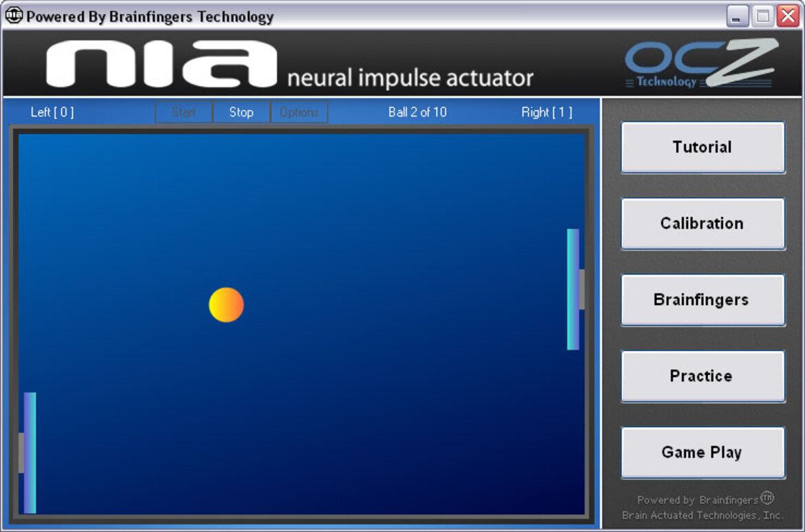Launch the Brainfingers panel
The image size is (805, 532).
pyautogui.click(x=702, y=299)
